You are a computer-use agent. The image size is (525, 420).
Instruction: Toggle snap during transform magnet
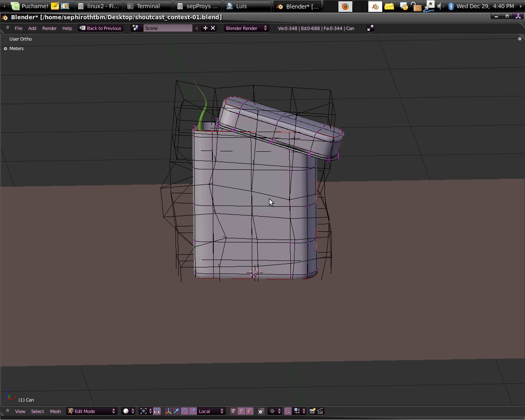(x=288, y=411)
